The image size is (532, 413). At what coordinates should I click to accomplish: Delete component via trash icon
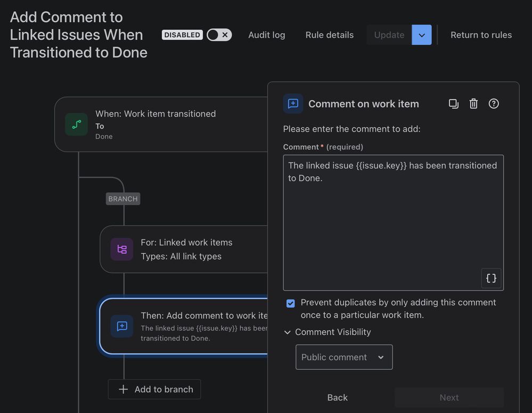[473, 104]
